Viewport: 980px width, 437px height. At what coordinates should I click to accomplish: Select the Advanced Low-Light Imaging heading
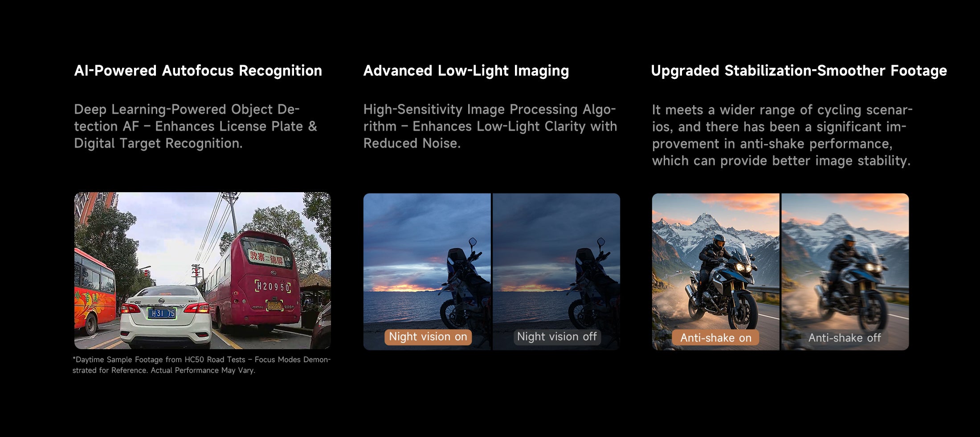[x=466, y=71]
